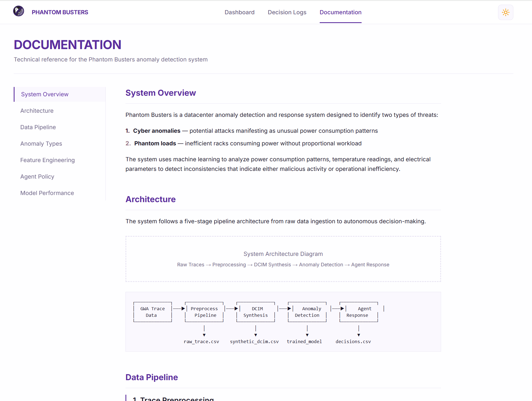Image resolution: width=532 pixels, height=401 pixels.
Task: Open the Agent Policy sidebar entry
Action: (x=37, y=177)
